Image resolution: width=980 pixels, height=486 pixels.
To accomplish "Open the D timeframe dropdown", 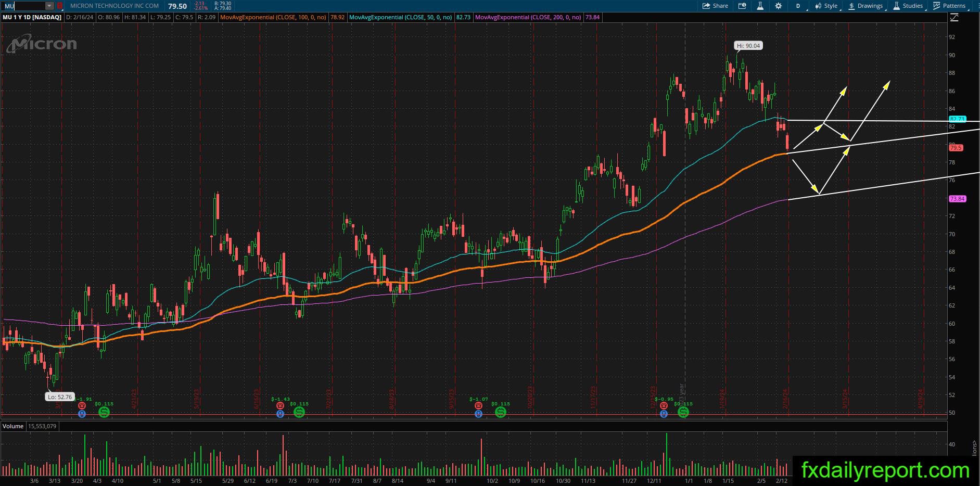I will (x=798, y=6).
